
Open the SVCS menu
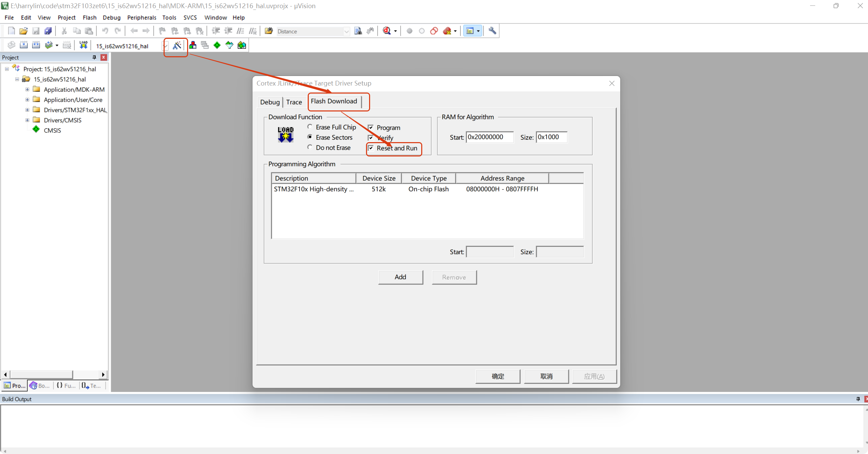[190, 17]
